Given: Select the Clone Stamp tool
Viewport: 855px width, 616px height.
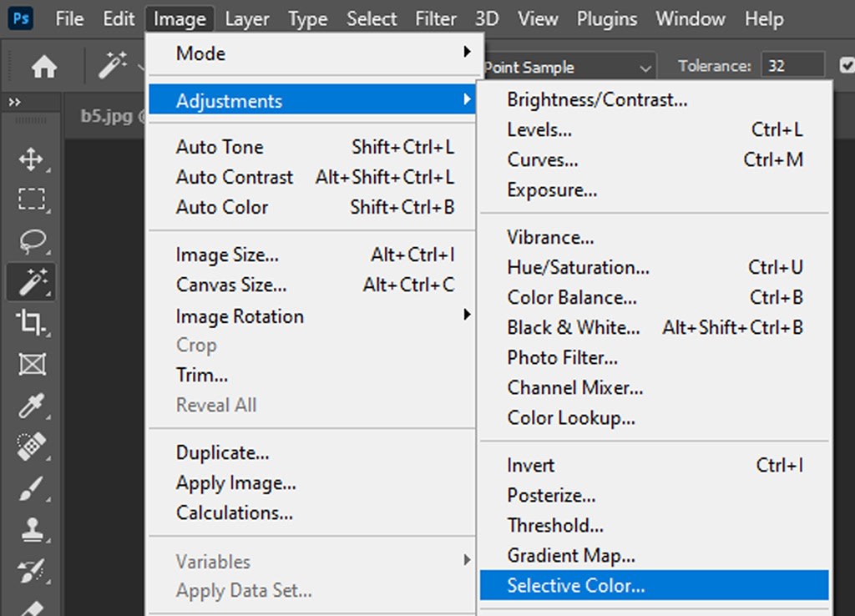Looking at the screenshot, I should (31, 530).
